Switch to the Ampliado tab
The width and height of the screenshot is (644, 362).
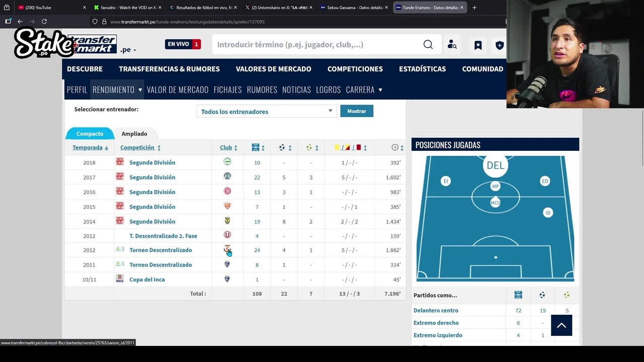click(x=134, y=134)
